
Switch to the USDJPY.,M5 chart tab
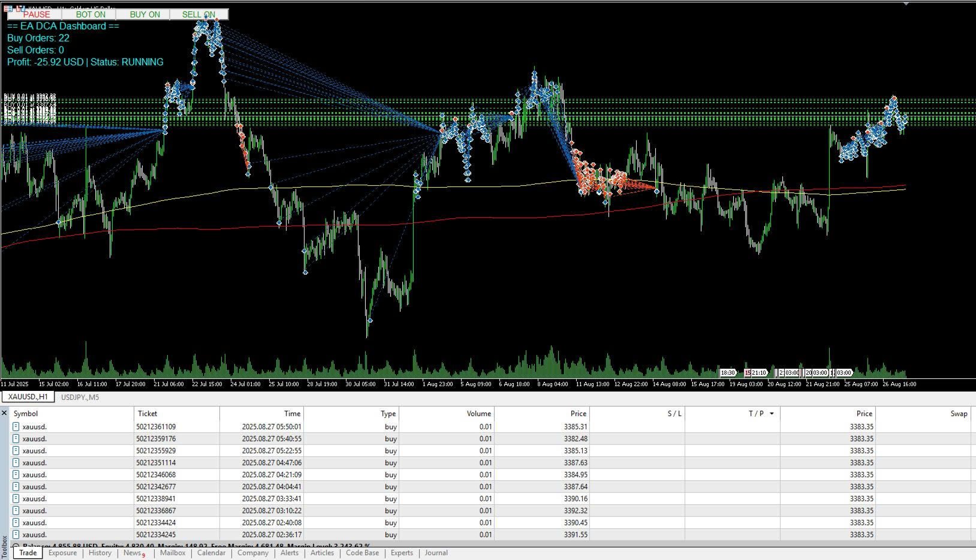[80, 397]
